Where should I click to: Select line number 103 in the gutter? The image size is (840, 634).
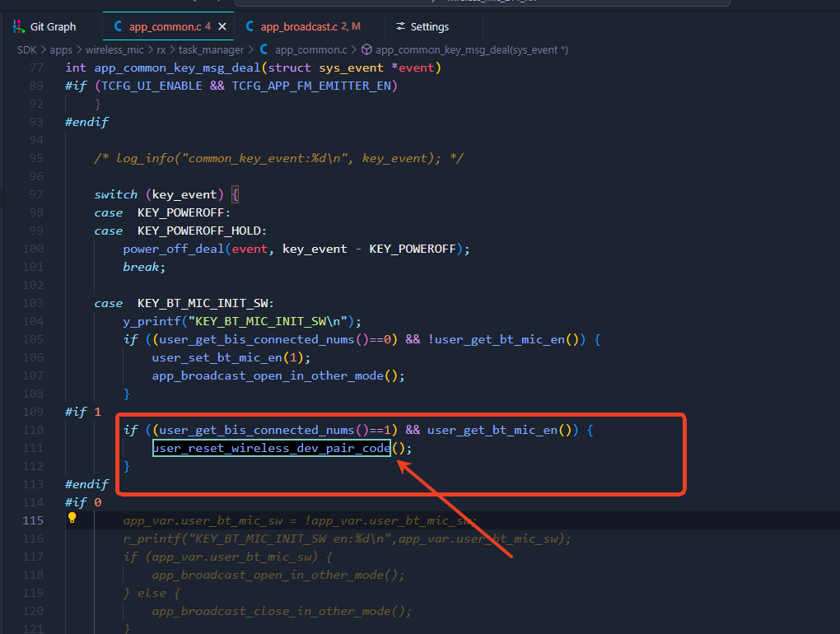coord(33,303)
